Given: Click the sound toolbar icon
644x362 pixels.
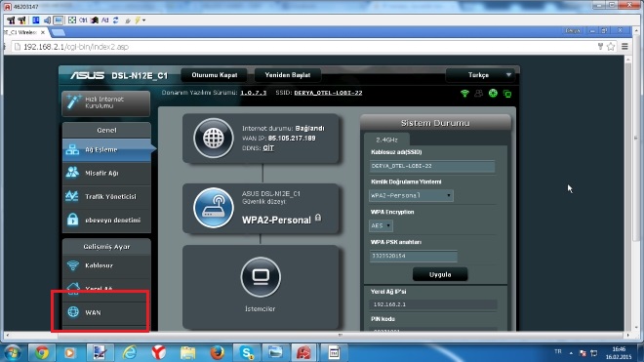Looking at the screenshot, I should click(x=47, y=20).
